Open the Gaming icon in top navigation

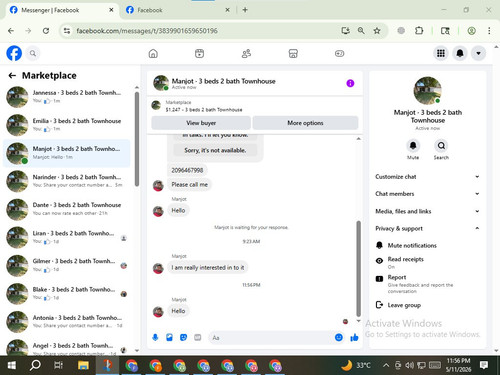coord(339,53)
